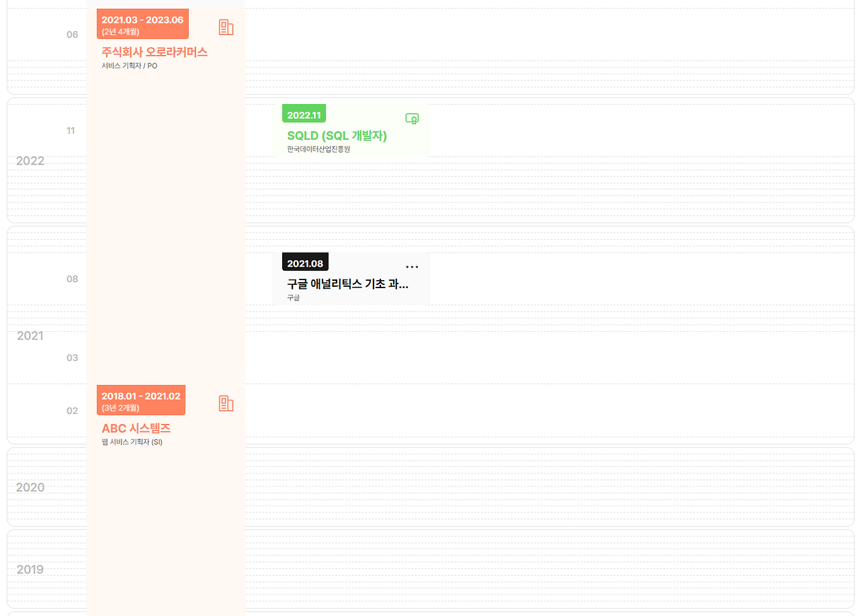Click the 2021.08 date badge on course card
The width and height of the screenshot is (860, 616).
point(305,262)
